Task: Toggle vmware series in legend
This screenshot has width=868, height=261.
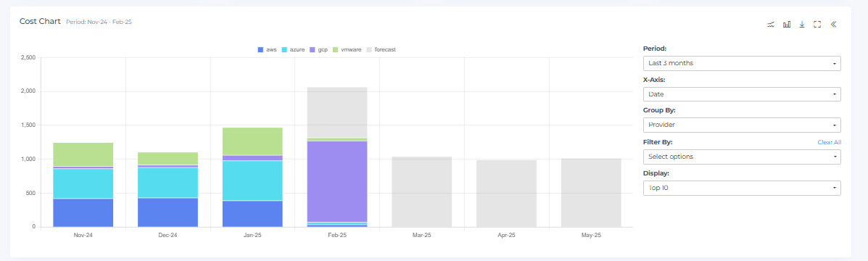Action: (x=347, y=50)
